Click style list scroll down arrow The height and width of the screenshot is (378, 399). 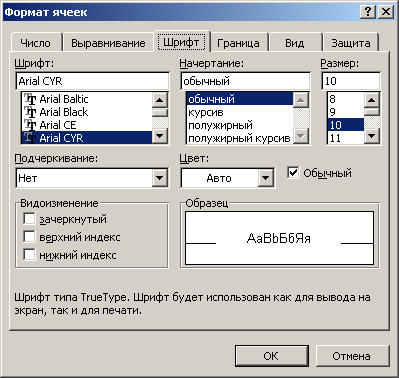(301, 136)
